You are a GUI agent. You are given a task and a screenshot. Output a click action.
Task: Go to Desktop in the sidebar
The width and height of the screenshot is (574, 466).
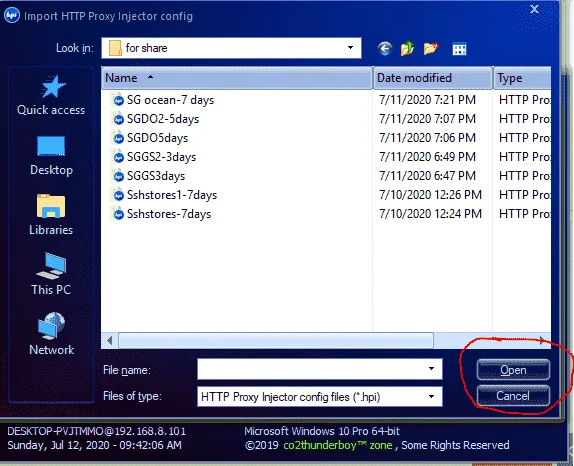51,156
